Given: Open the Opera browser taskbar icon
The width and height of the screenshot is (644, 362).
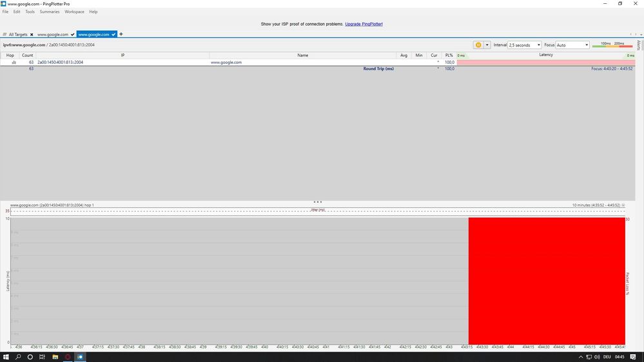Looking at the screenshot, I should [x=68, y=357].
